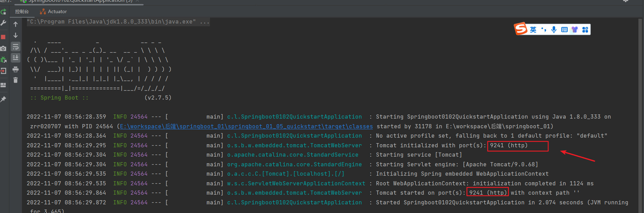Restore the run window layout
Image resolution: width=644 pixels, height=213 pixels.
[3, 85]
